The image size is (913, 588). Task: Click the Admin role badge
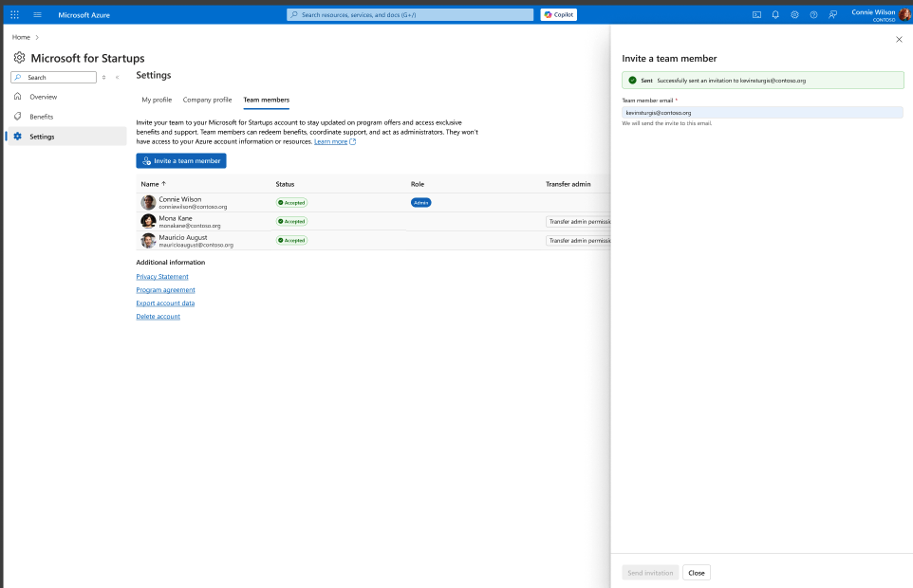[421, 202]
